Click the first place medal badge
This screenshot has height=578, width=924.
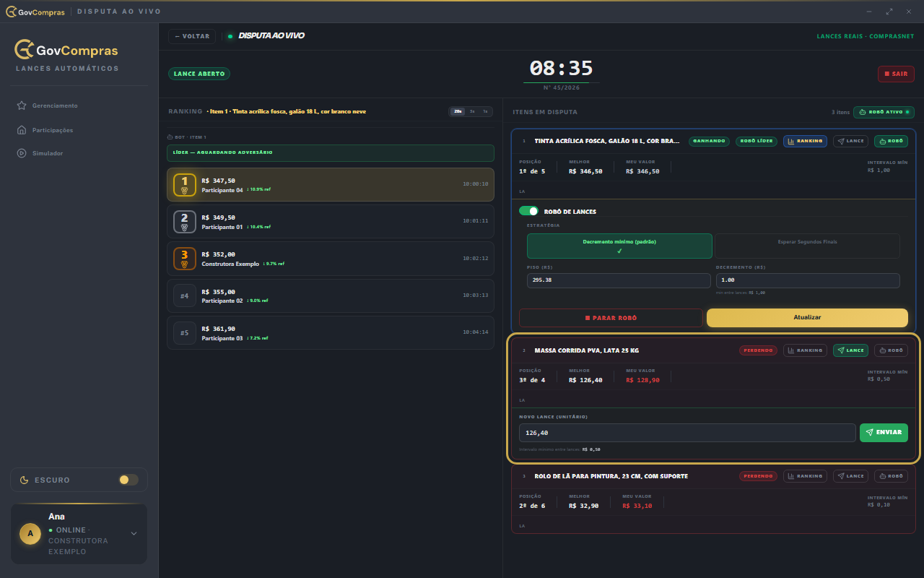click(x=185, y=185)
